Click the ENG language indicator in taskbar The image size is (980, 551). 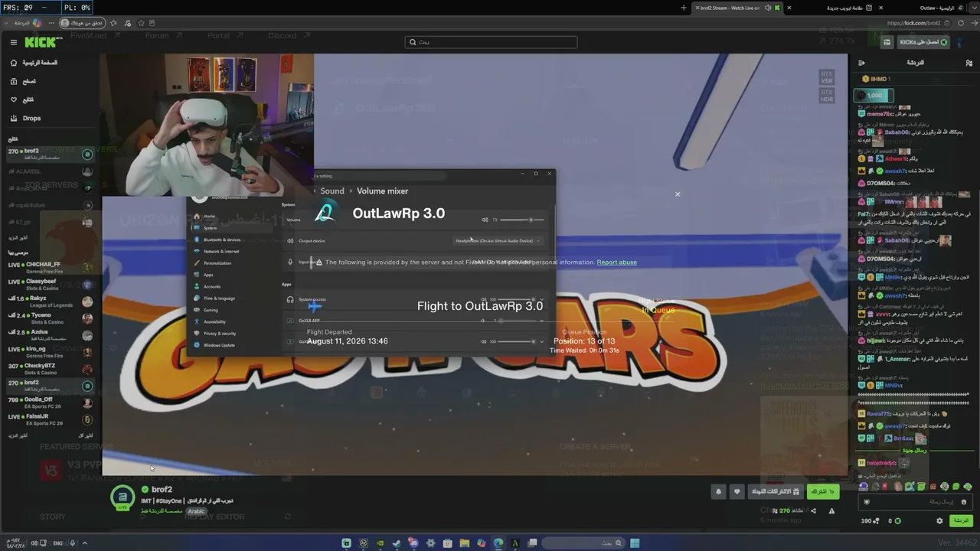coord(57,543)
